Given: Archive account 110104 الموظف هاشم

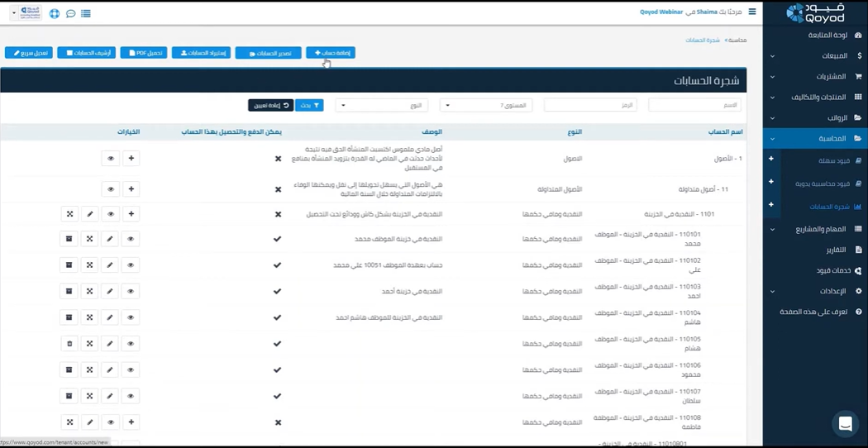Looking at the screenshot, I should click(69, 317).
